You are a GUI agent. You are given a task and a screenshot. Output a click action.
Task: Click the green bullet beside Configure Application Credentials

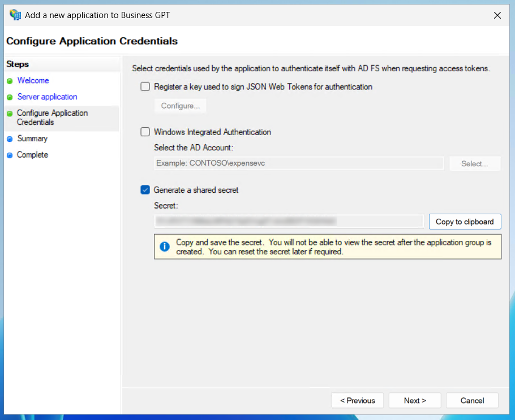(x=10, y=114)
